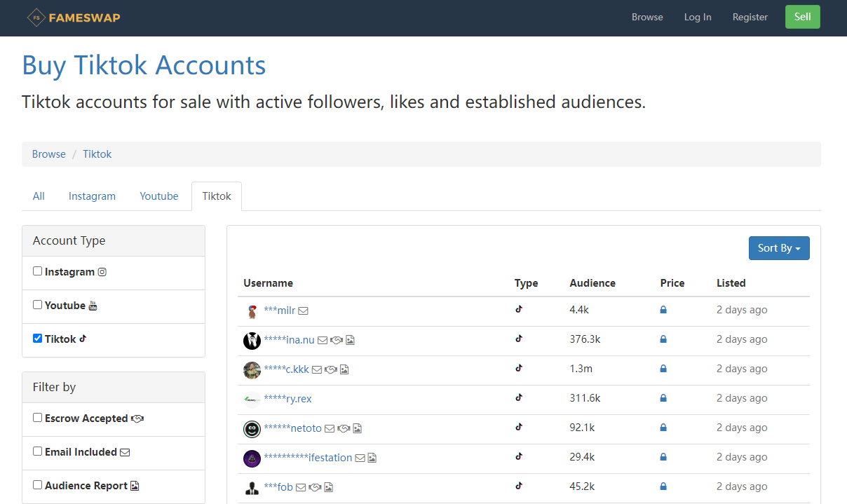This screenshot has width=847, height=504.
Task: Open the *****c.kkk account listing
Action: click(286, 369)
